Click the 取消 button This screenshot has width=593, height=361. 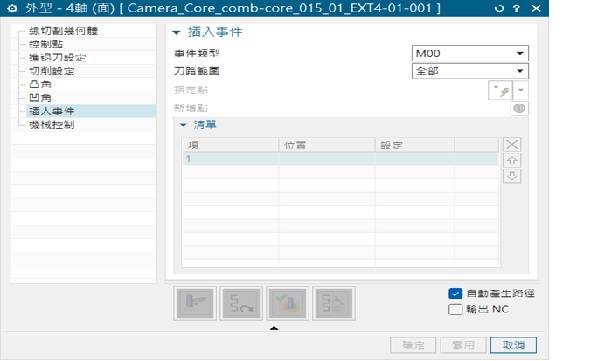coord(514,345)
